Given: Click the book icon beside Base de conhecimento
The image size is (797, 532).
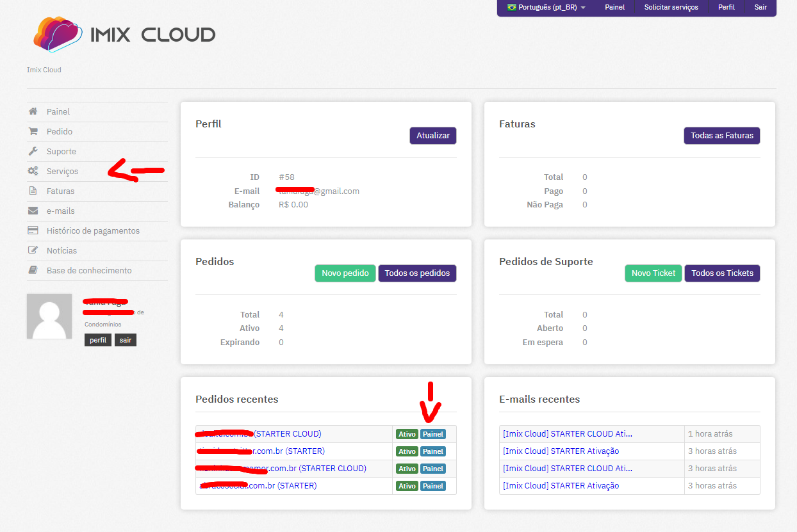Looking at the screenshot, I should [33, 270].
